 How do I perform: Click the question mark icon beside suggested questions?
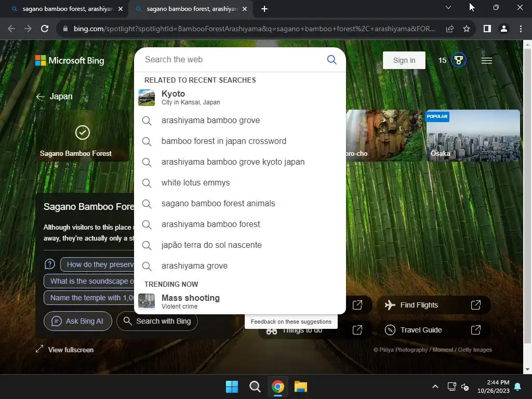50,264
